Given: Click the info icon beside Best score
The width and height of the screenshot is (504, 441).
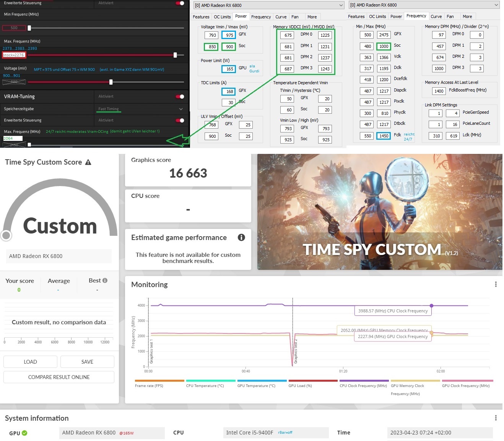Looking at the screenshot, I should pos(105,280).
